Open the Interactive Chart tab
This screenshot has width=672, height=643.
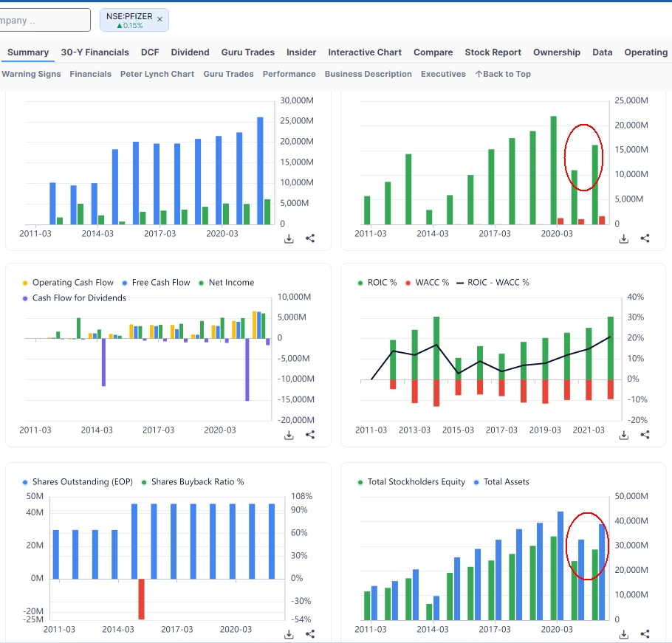pyautogui.click(x=365, y=52)
